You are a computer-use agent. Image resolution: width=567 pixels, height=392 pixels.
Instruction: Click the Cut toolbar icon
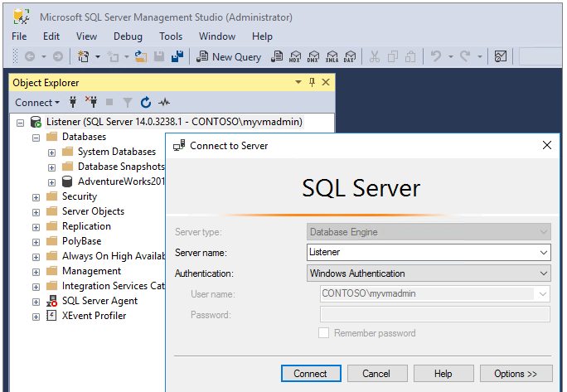point(375,57)
